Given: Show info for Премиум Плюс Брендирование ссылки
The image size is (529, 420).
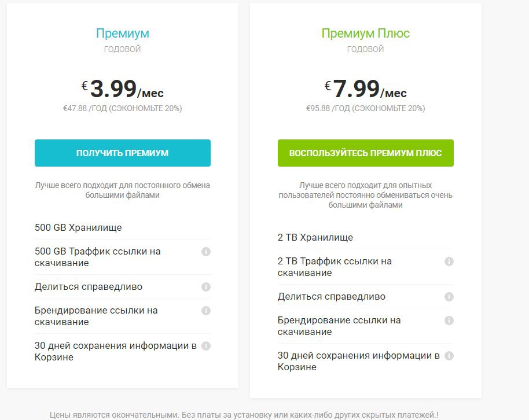Looking at the screenshot, I should (x=449, y=320).
